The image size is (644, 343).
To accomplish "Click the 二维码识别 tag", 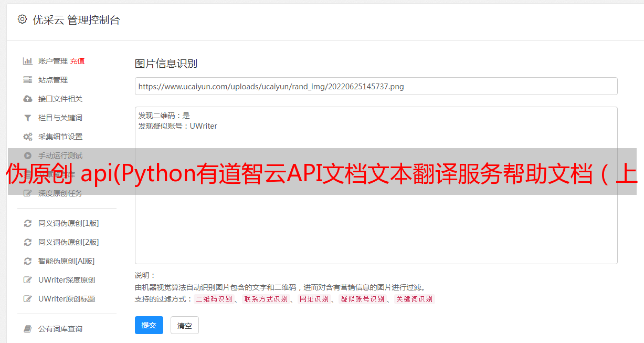I will pyautogui.click(x=214, y=299).
